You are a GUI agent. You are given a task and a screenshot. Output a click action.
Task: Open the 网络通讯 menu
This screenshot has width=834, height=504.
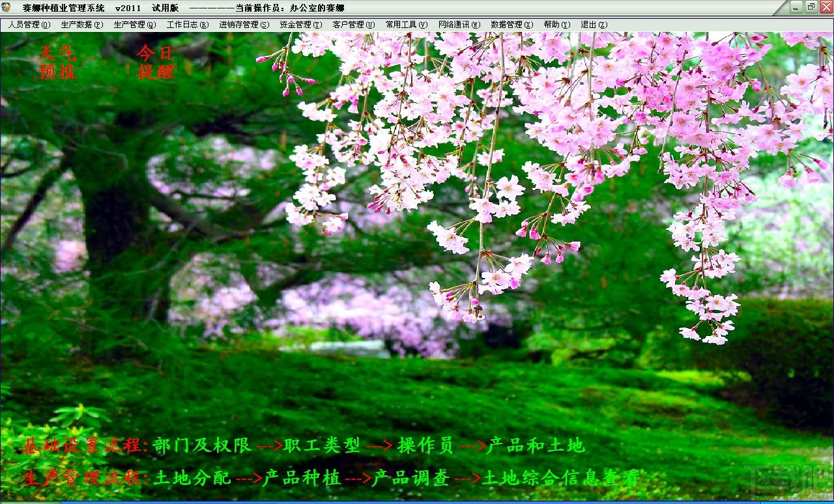[x=459, y=25]
